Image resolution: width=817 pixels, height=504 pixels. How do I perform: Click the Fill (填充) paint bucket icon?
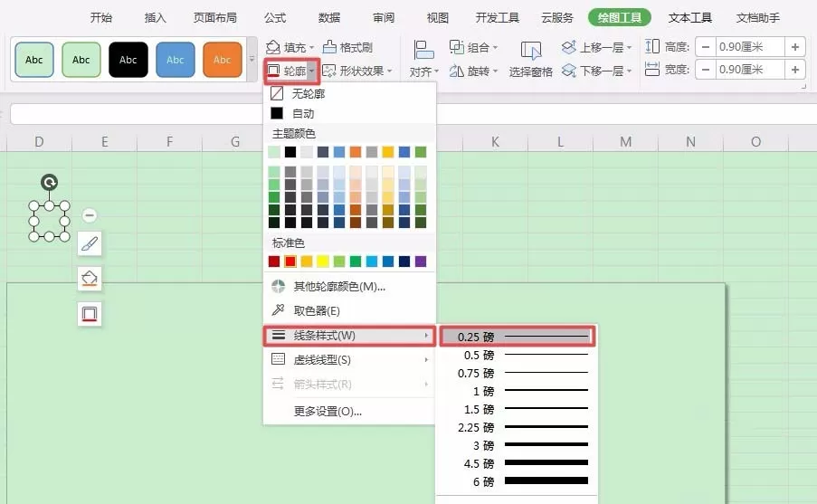tap(273, 47)
